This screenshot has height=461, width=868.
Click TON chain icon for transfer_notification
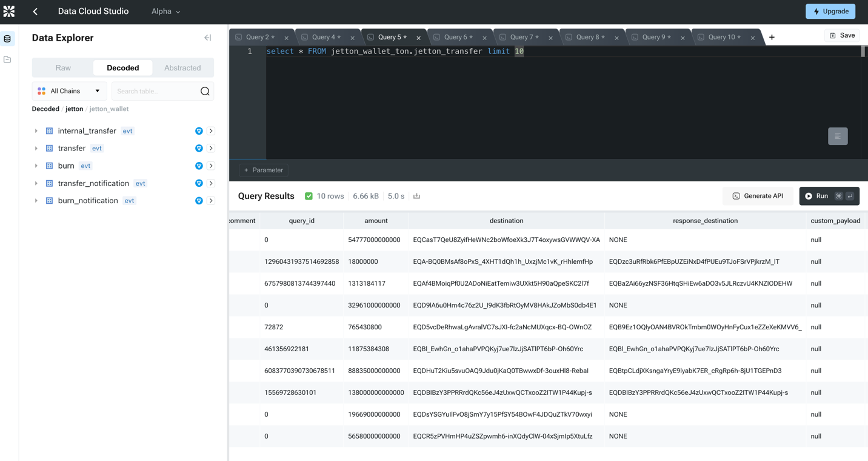tap(199, 183)
